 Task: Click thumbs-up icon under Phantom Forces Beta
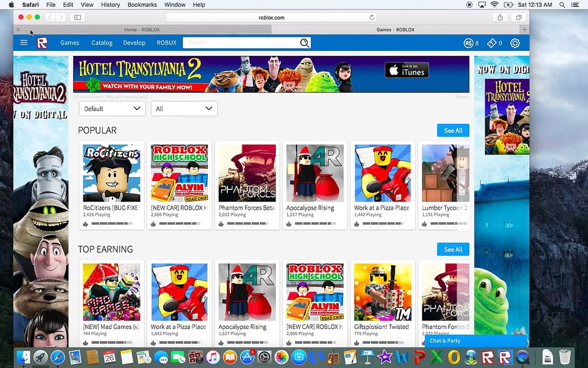221,224
